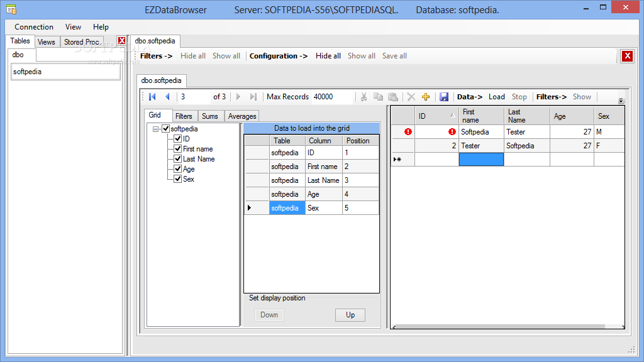Click Show all next to Filters
This screenshot has width=644, height=362.
click(226, 56)
